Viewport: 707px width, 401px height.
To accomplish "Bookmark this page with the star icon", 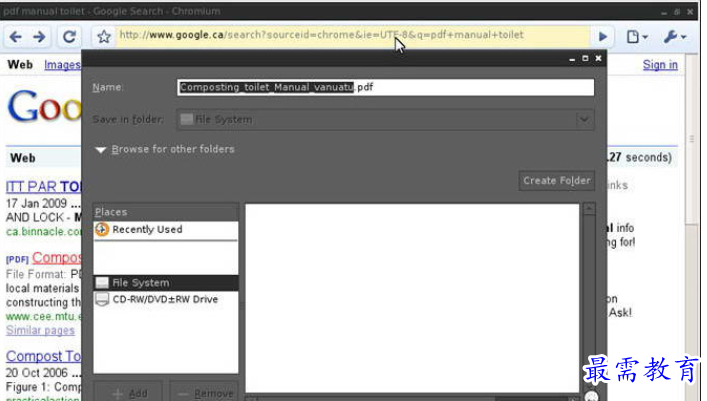I will point(104,37).
